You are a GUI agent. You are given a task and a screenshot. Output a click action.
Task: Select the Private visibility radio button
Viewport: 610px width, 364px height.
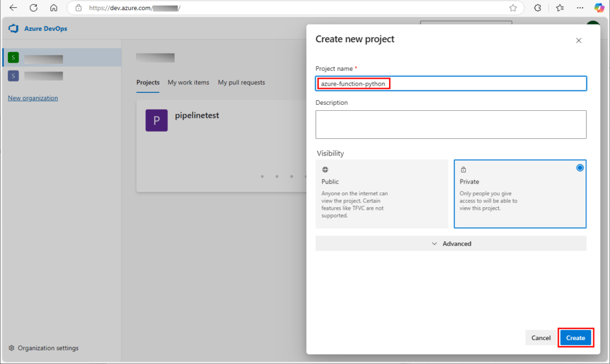click(x=580, y=167)
